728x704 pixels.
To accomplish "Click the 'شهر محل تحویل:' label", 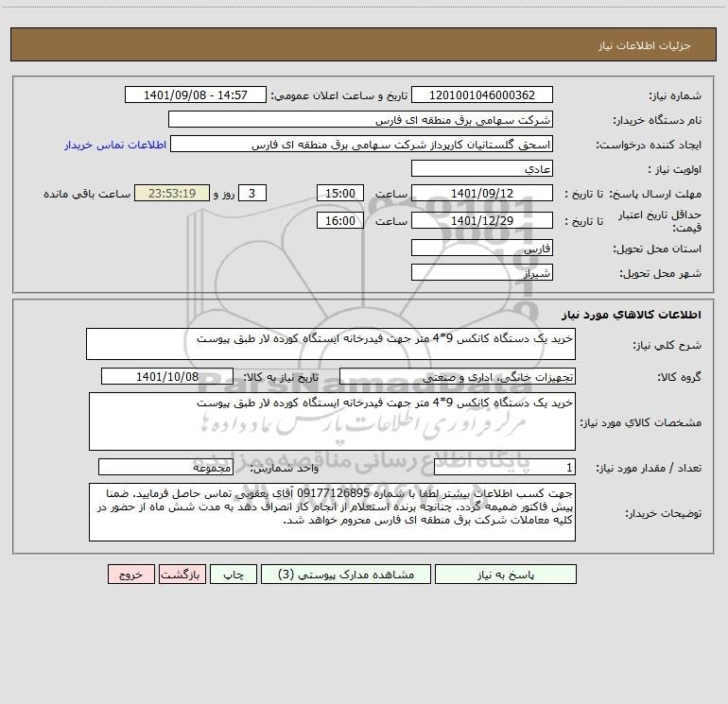I will click(x=660, y=274).
